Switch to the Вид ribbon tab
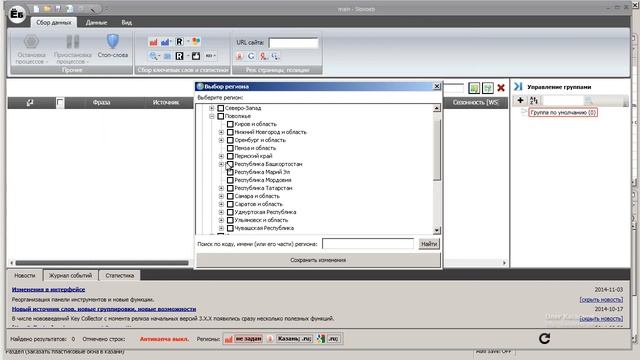 tap(127, 22)
